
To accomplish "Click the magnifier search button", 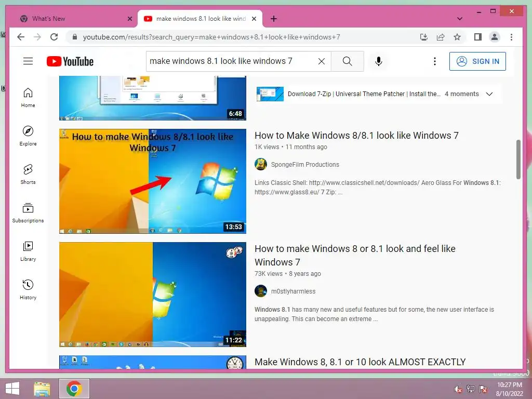I will pos(347,61).
